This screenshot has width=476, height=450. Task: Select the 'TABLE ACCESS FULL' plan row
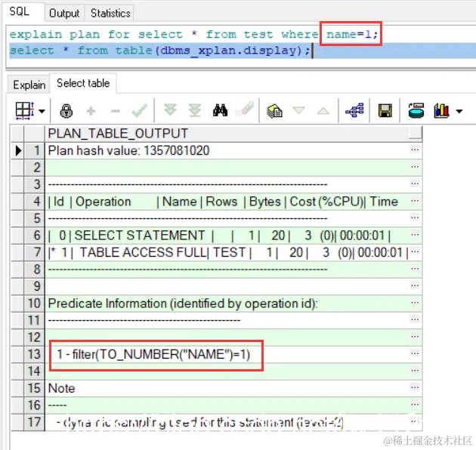pyautogui.click(x=227, y=252)
